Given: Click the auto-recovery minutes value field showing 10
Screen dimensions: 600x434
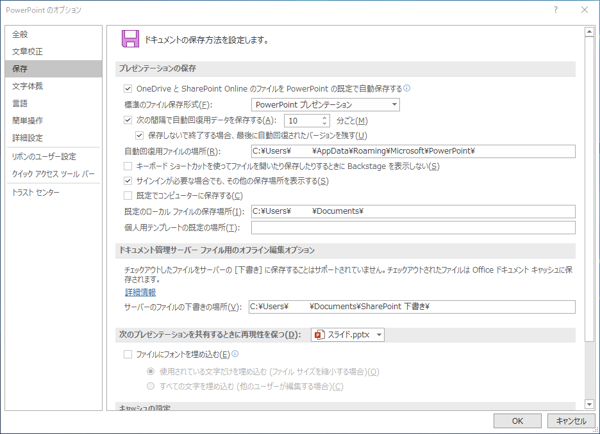Looking at the screenshot, I should (x=302, y=121).
